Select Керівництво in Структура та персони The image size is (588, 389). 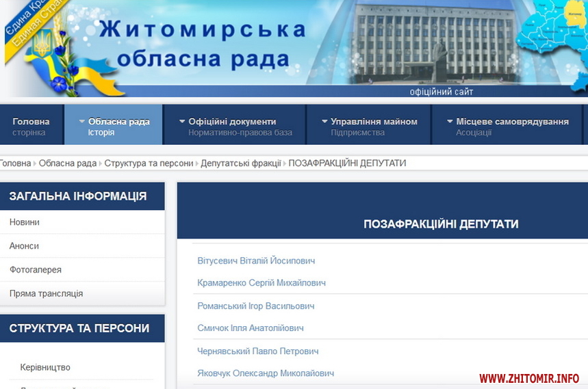click(x=45, y=368)
